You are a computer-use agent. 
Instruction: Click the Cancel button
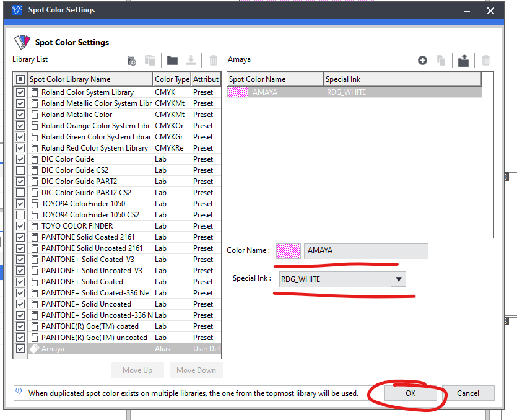pyautogui.click(x=468, y=393)
